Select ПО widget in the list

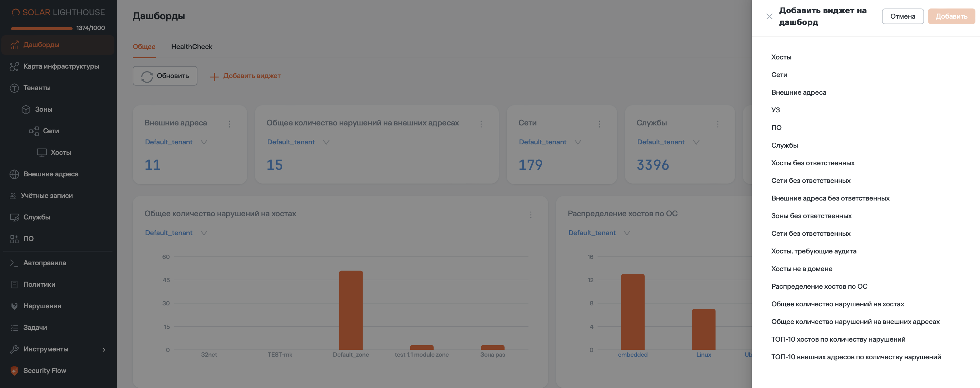coord(776,128)
